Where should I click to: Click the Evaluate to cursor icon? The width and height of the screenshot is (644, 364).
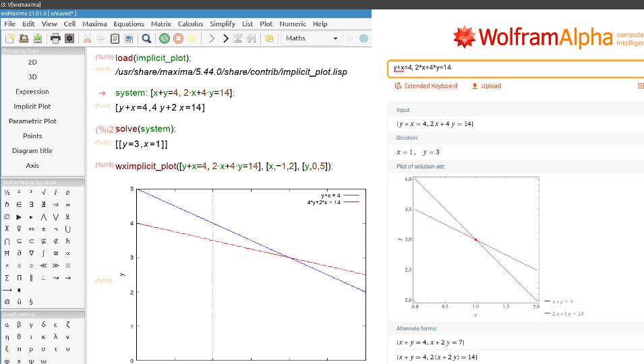point(252,38)
